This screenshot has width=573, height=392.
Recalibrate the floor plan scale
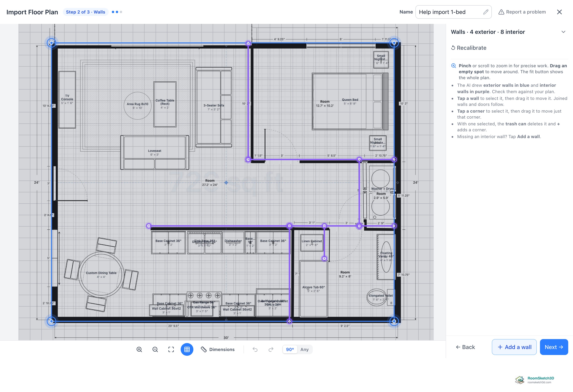point(469,48)
